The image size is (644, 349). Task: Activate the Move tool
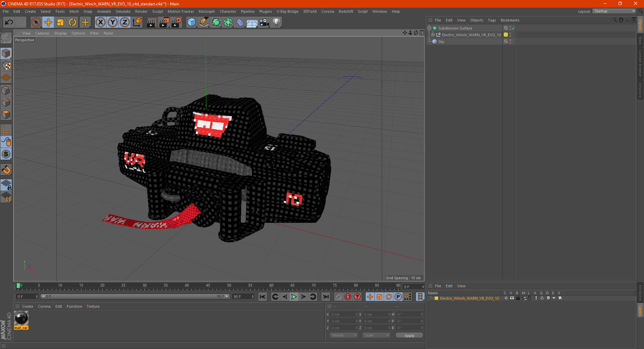[x=48, y=22]
